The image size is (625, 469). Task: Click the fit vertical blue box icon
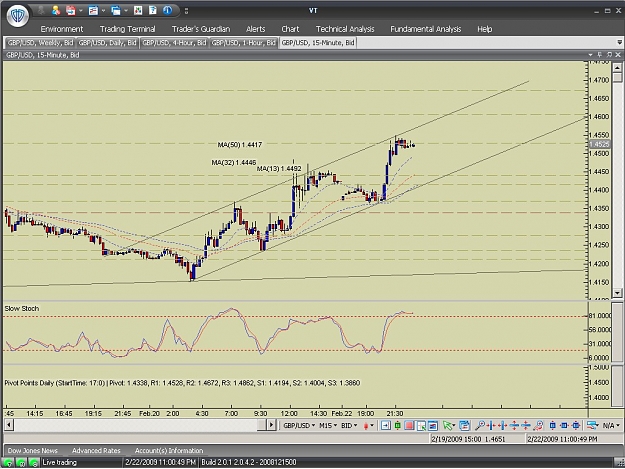552,426
